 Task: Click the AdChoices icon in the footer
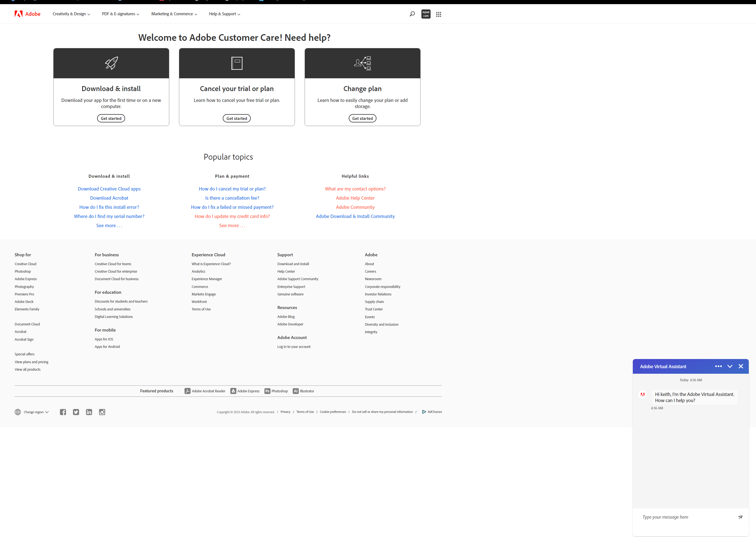pos(424,412)
